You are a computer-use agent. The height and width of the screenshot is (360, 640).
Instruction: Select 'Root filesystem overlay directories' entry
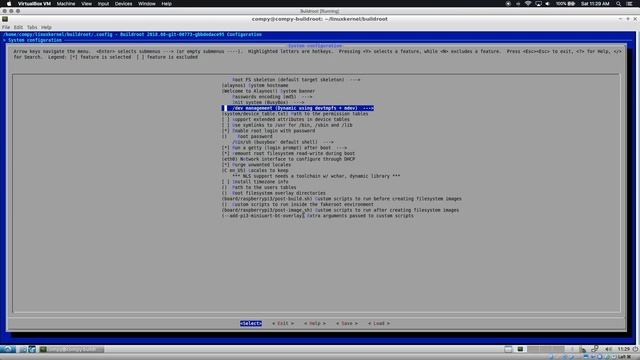[x=273, y=193]
